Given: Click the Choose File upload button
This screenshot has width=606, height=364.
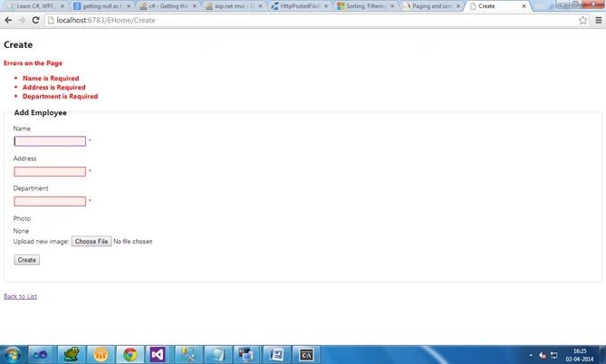Looking at the screenshot, I should tap(91, 241).
